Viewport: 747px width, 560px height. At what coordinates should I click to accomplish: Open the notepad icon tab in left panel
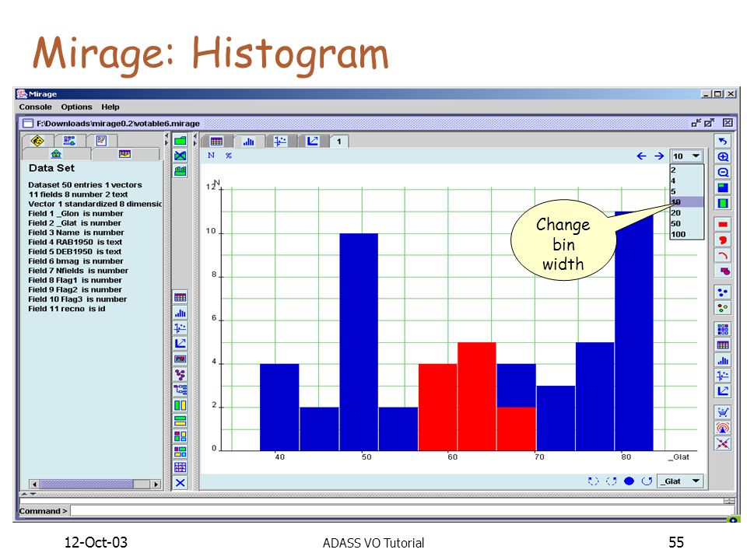pyautogui.click(x=101, y=141)
